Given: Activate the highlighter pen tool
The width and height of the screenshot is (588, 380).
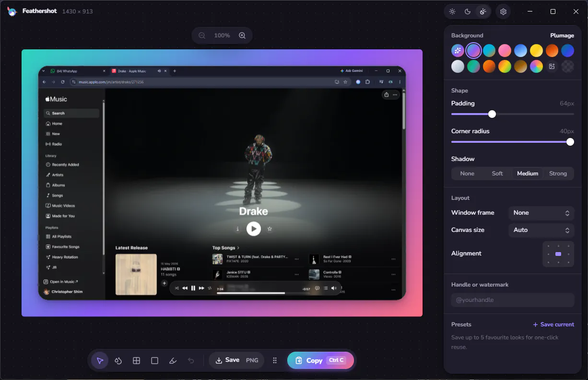Looking at the screenshot, I should pyautogui.click(x=173, y=360).
